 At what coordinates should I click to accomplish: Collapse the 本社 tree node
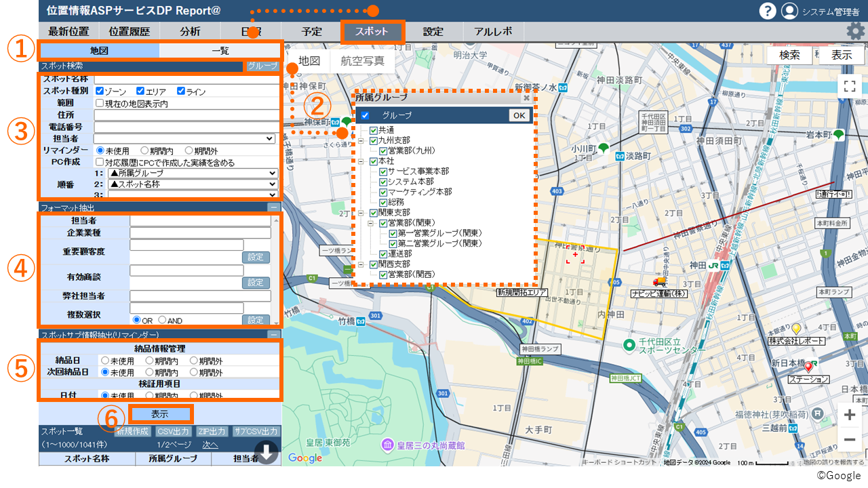361,161
